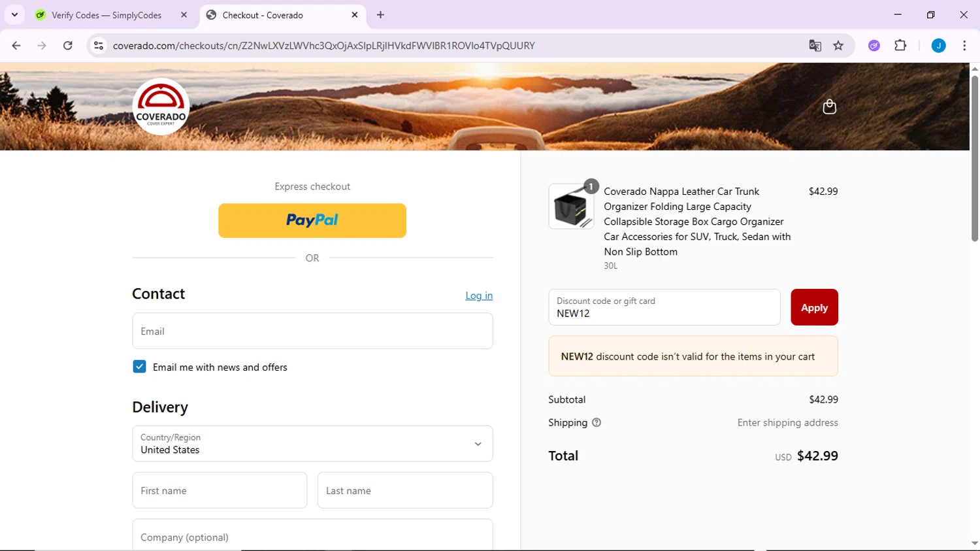Click the First name field
The width and height of the screenshot is (980, 551).
point(220,490)
